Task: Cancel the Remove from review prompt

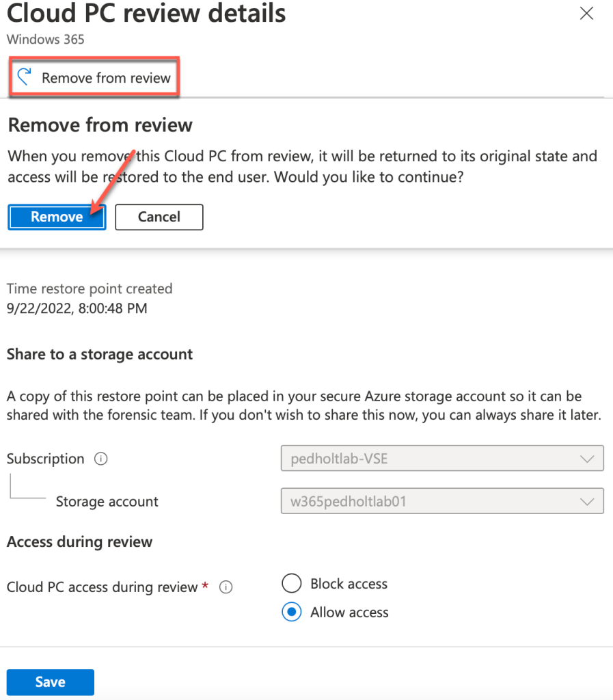Action: [159, 217]
